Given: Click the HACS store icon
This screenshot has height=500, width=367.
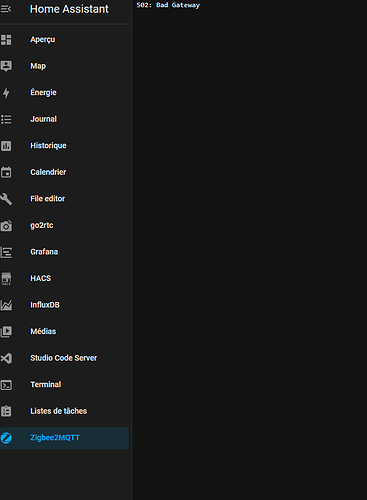Looking at the screenshot, I should click(x=6, y=279).
